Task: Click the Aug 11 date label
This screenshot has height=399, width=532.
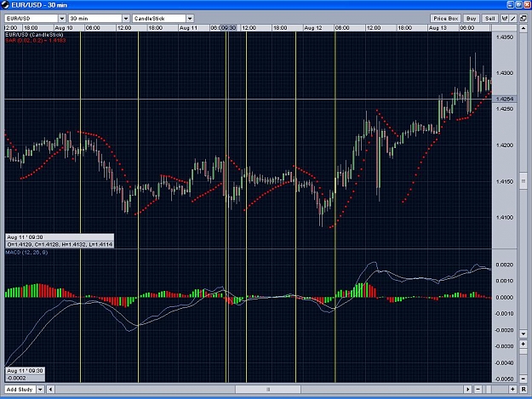Action: tap(188, 28)
